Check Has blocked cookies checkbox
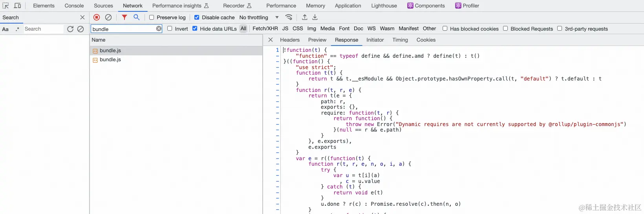This screenshot has width=644, height=214. click(445, 28)
